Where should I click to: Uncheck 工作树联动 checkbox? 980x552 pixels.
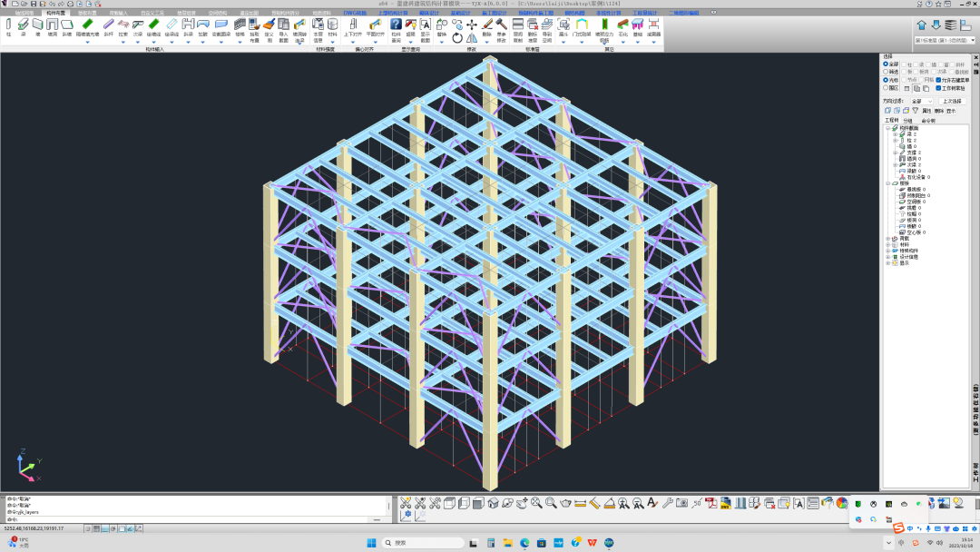[x=939, y=88]
